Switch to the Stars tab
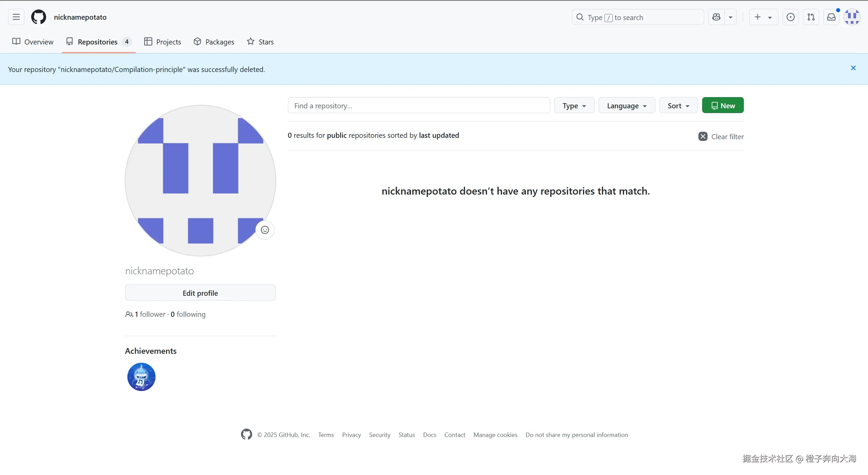 [x=260, y=42]
